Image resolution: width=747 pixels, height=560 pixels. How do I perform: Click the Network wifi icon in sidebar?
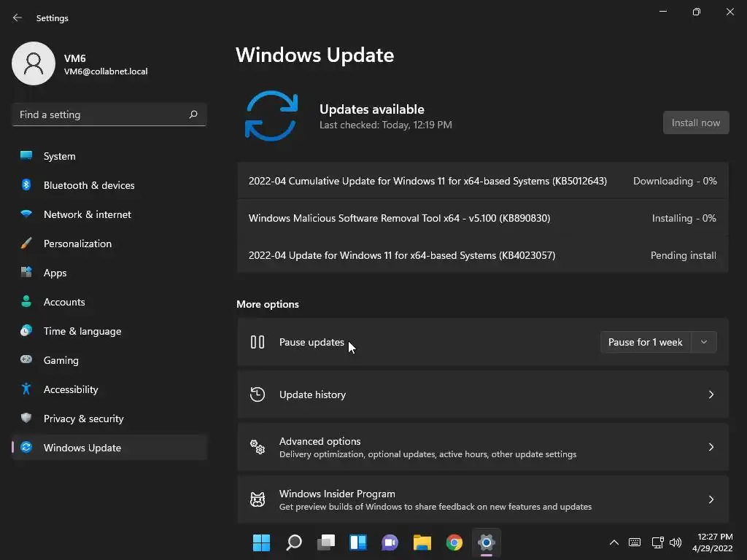[x=26, y=214]
